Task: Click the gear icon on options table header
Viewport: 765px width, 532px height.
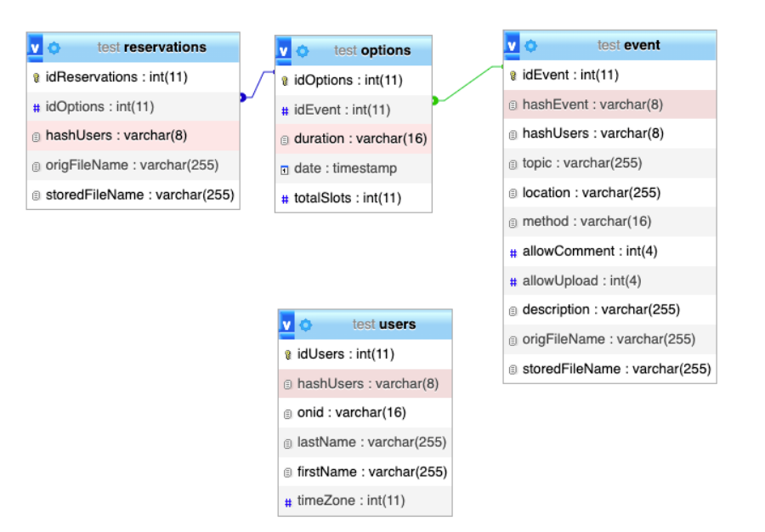Action: pyautogui.click(x=303, y=51)
